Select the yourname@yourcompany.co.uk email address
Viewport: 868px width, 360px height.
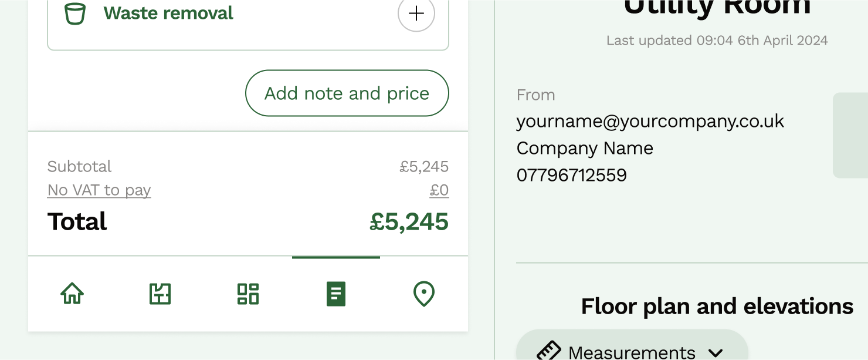coord(650,121)
